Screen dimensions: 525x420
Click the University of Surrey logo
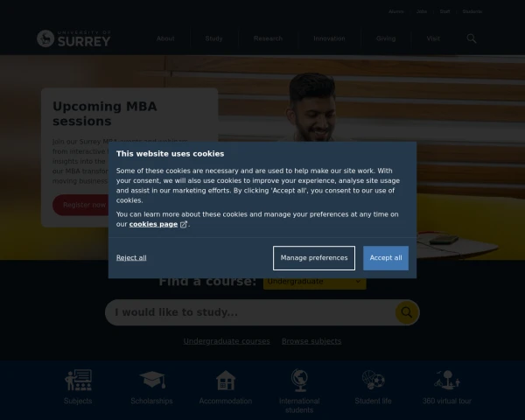click(73, 38)
